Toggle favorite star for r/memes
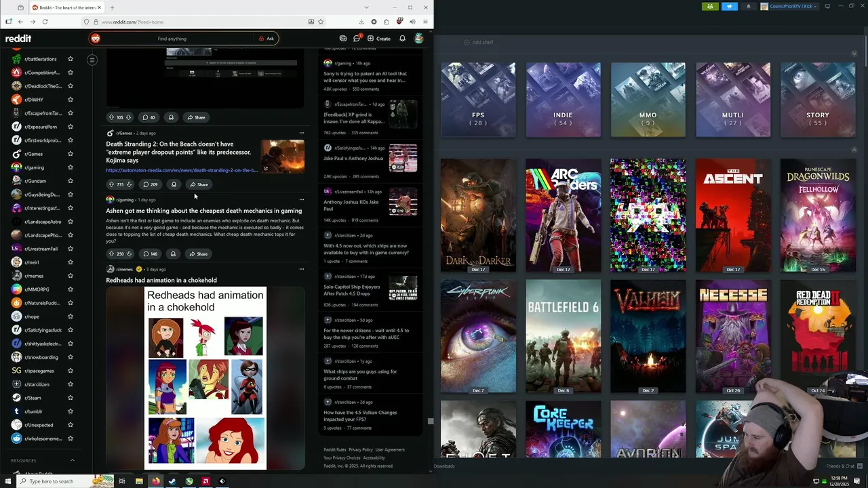This screenshot has width=868, height=488. click(x=70, y=276)
